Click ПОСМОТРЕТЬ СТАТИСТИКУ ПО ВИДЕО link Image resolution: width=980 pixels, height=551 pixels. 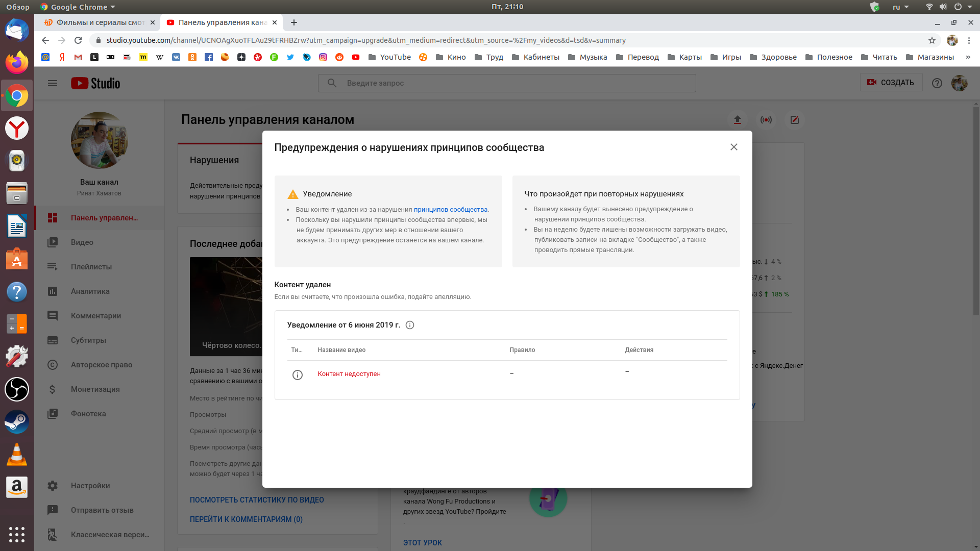pos(256,499)
